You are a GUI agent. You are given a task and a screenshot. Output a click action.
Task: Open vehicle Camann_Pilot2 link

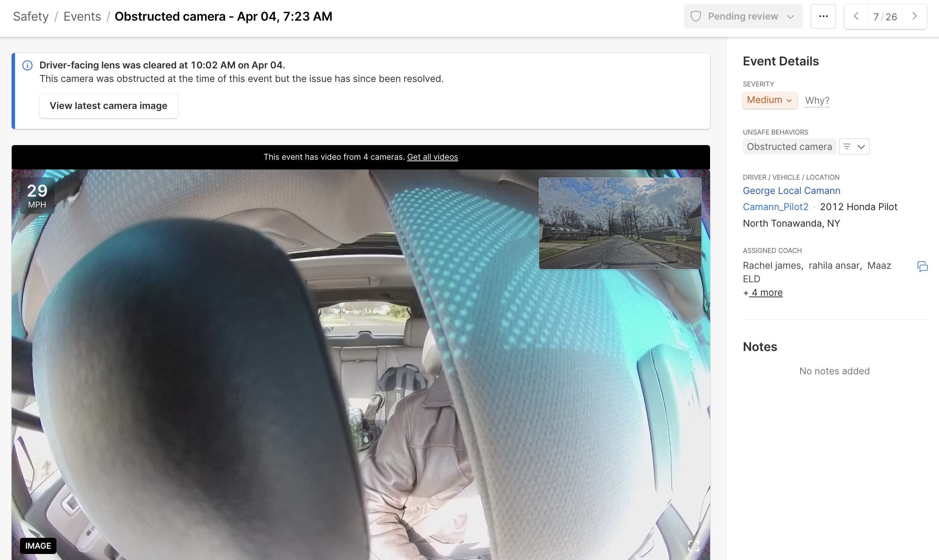point(775,207)
